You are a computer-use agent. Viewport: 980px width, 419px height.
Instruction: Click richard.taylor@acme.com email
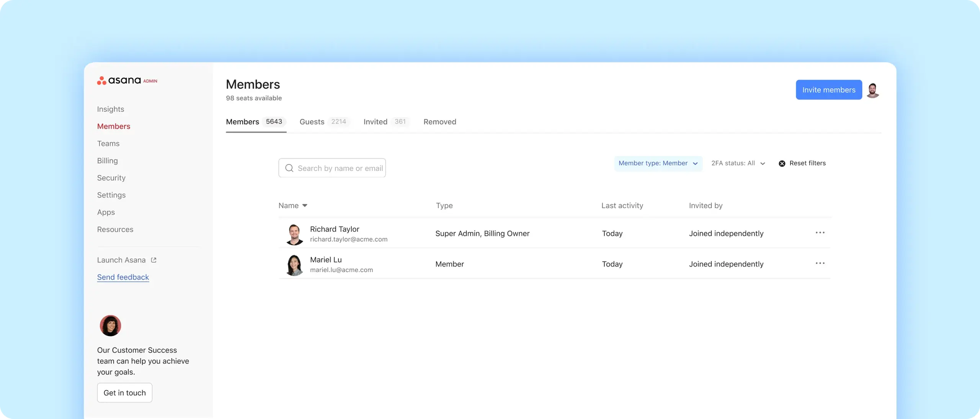coord(349,240)
